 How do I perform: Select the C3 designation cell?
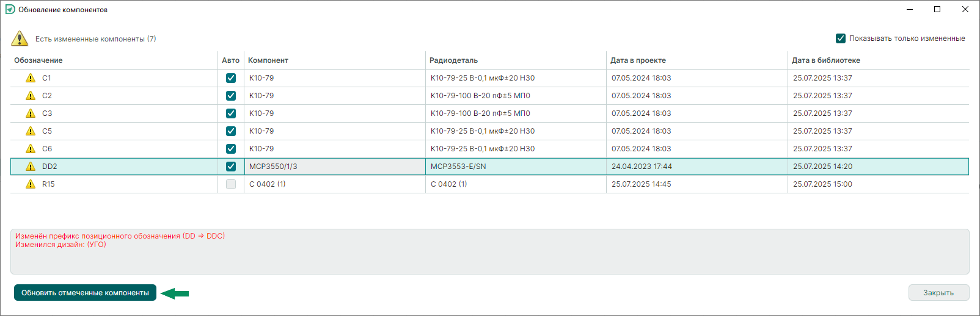pos(114,113)
